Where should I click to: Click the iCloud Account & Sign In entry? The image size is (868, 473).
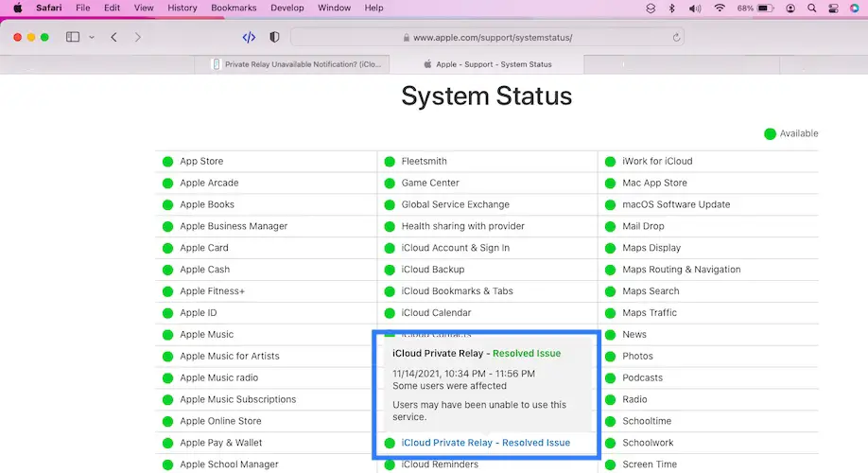455,248
